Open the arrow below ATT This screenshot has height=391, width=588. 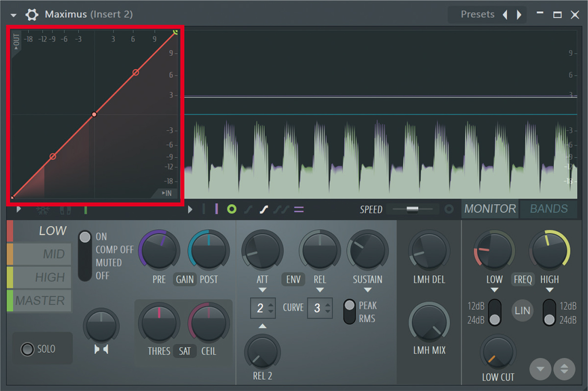click(263, 290)
